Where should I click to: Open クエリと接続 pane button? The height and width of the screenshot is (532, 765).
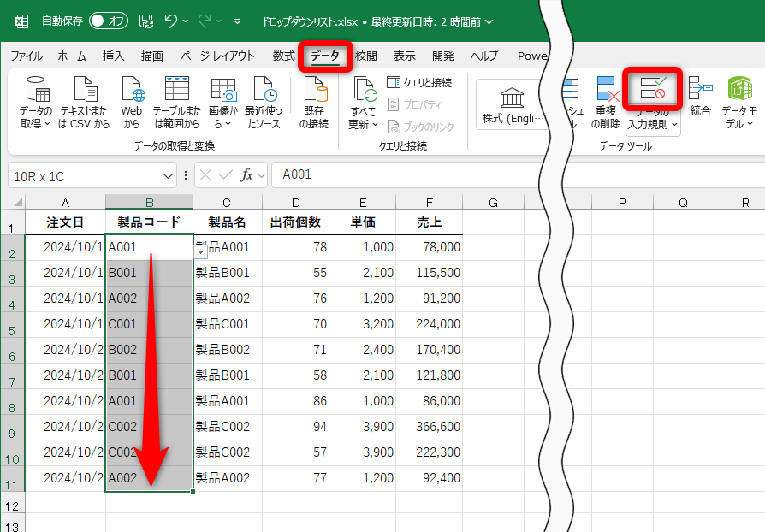coord(419,82)
